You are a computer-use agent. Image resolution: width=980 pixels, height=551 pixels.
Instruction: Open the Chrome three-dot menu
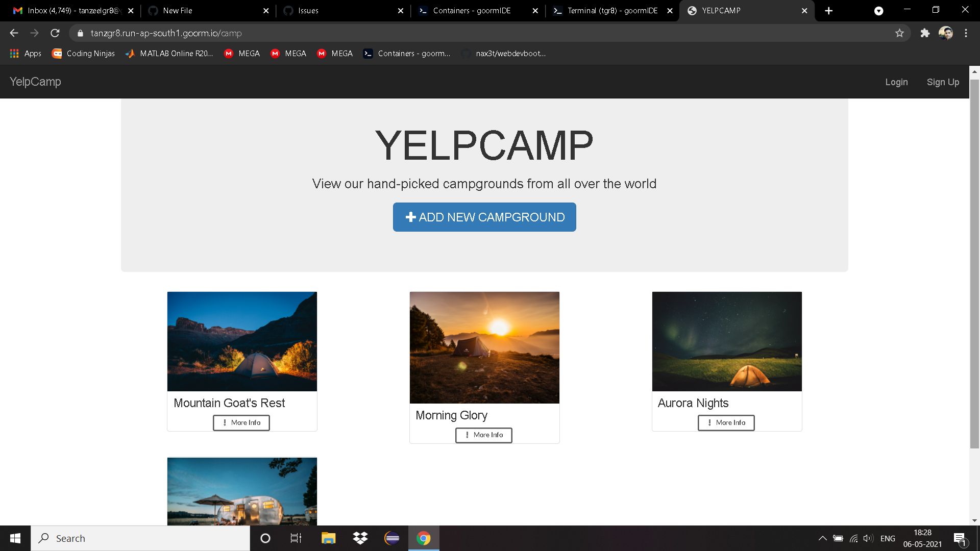pyautogui.click(x=966, y=33)
